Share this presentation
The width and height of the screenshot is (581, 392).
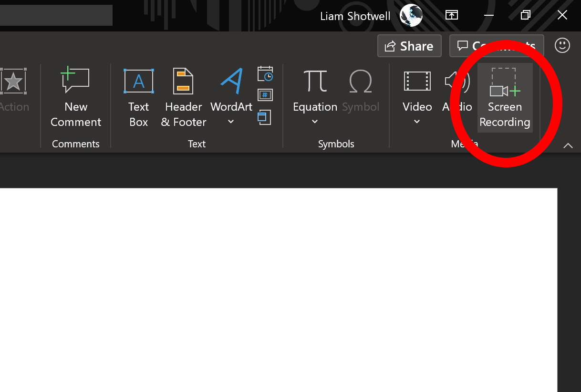tap(409, 46)
